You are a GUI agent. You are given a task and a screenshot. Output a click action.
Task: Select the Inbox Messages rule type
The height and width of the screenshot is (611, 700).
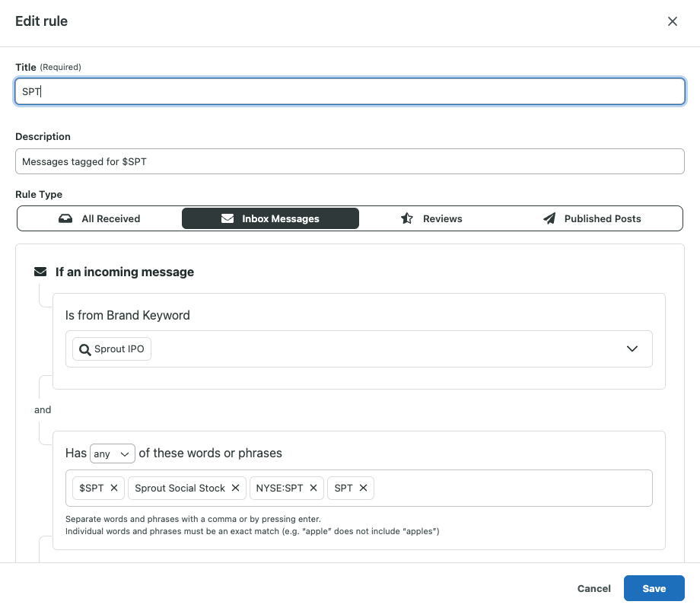coord(270,218)
